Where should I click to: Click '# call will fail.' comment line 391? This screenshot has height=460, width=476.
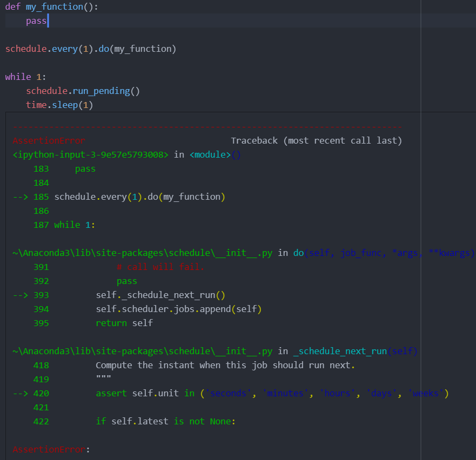point(160,267)
